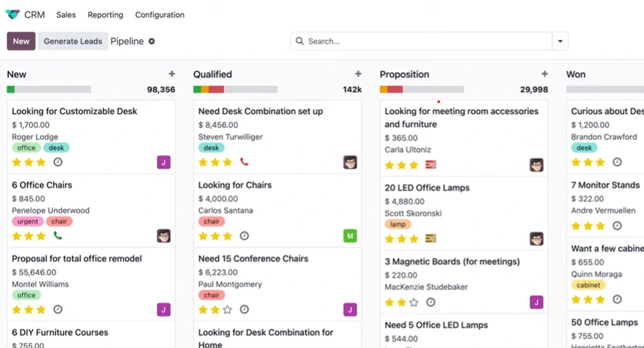Click M avatar on Looking for Chairs
The width and height of the screenshot is (644, 348).
click(x=350, y=235)
